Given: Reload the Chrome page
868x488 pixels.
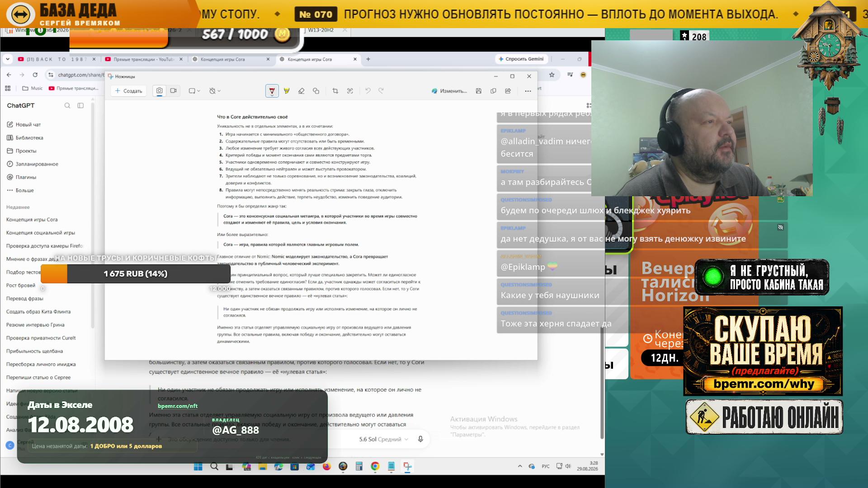Looking at the screenshot, I should tap(35, 75).
